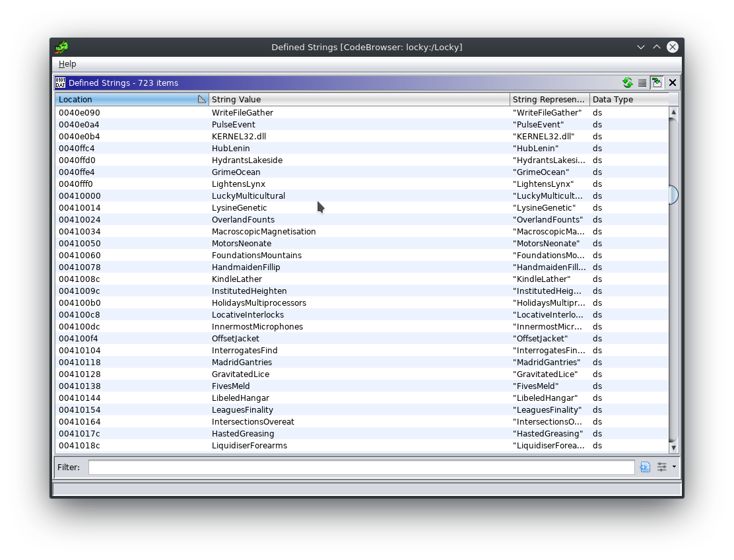
Task: Select string value "OverlandFounts"
Action: [244, 220]
